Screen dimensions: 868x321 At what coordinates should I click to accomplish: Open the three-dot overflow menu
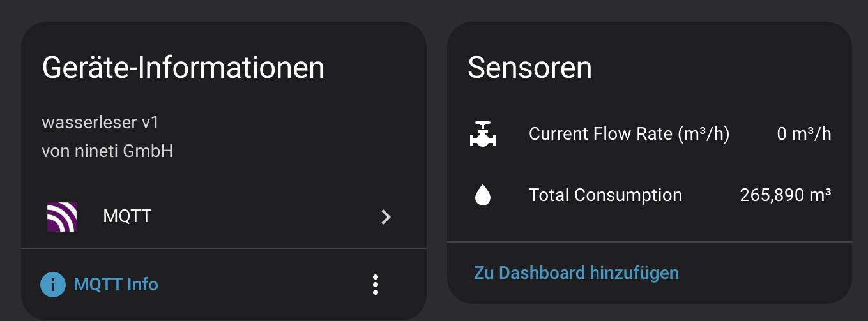(376, 285)
